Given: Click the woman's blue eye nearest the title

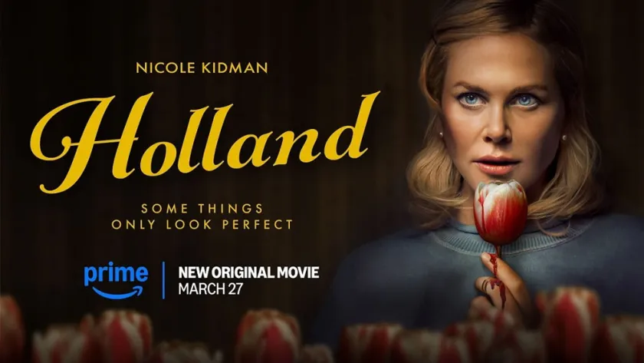Looking at the screenshot, I should tap(471, 99).
